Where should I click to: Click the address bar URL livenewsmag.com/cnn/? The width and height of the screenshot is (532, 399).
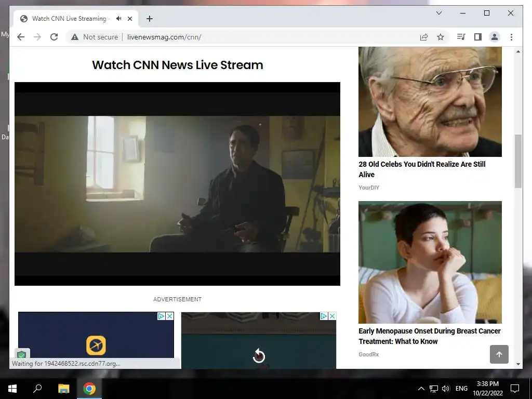164,37
